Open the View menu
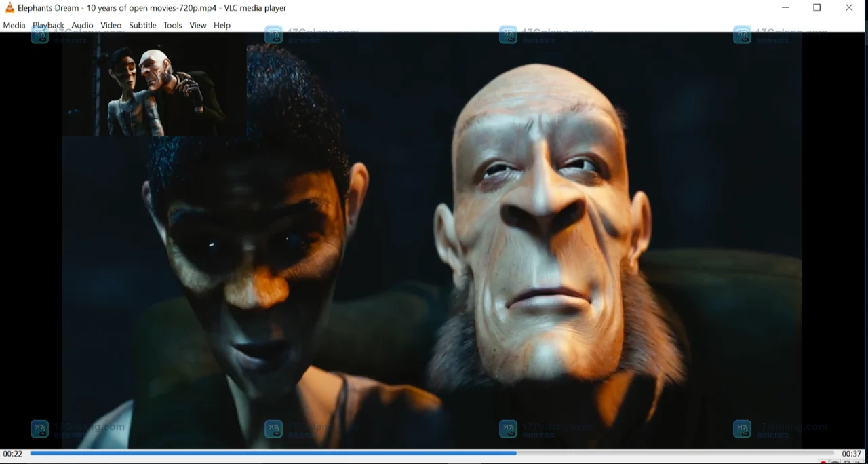This screenshot has height=464, width=868. (198, 25)
